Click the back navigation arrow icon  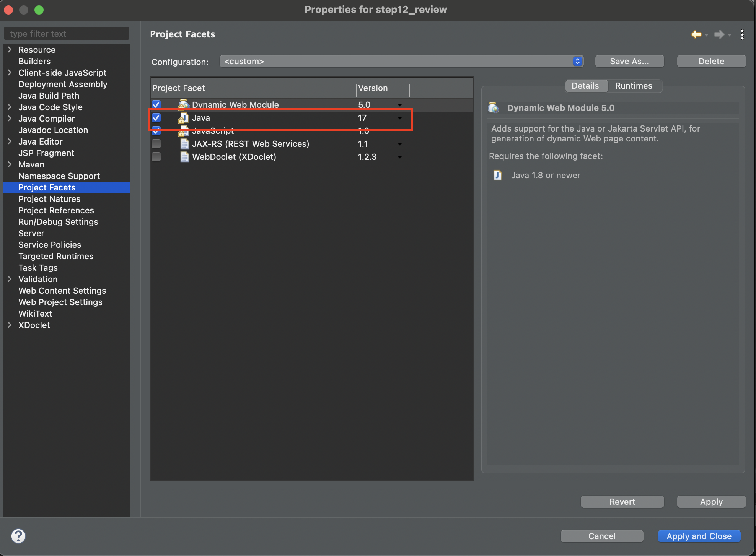point(696,34)
